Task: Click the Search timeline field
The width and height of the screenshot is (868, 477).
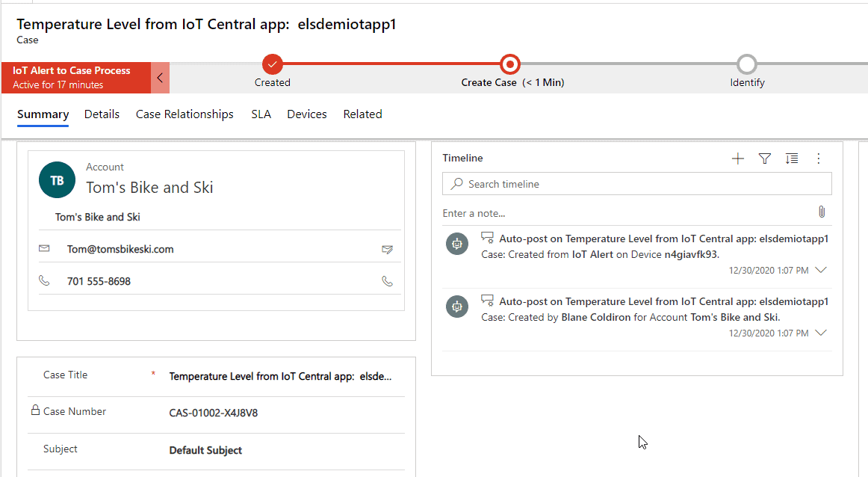Action: click(636, 184)
